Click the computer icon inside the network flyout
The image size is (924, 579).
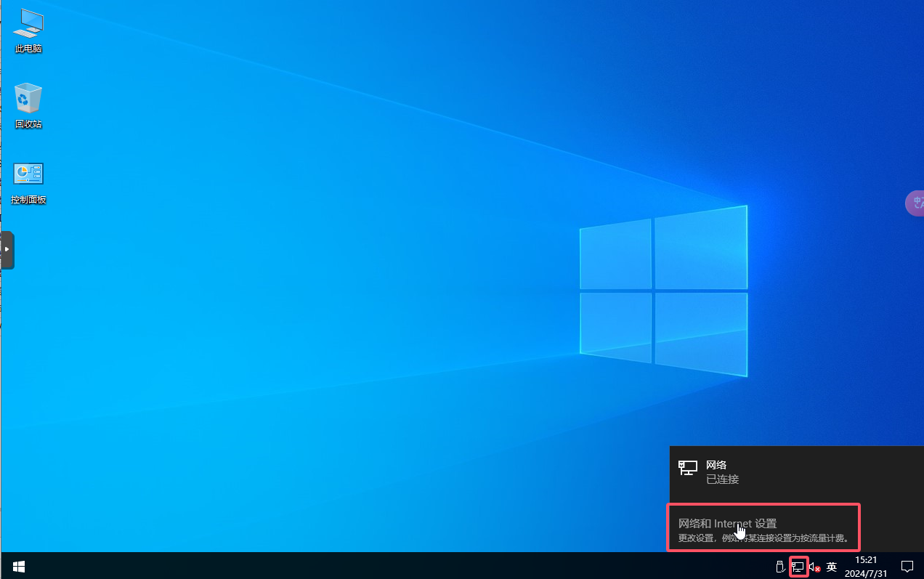point(687,468)
